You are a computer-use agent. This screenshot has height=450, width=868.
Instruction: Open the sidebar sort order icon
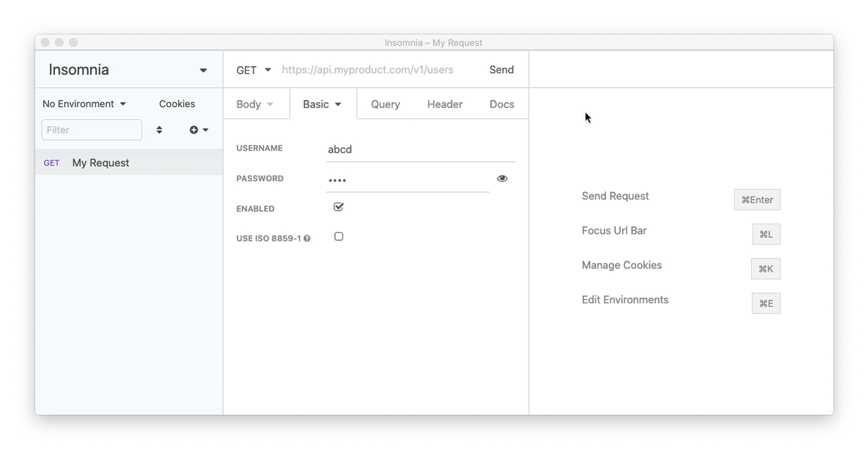159,130
